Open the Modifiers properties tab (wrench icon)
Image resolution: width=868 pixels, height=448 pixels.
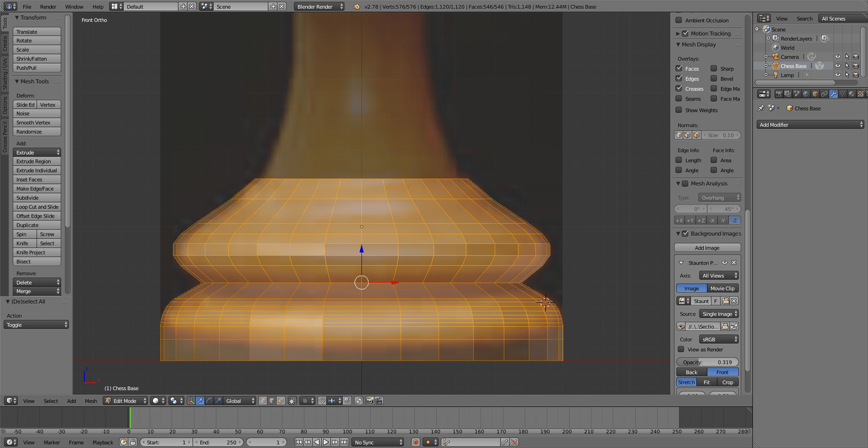pos(833,94)
